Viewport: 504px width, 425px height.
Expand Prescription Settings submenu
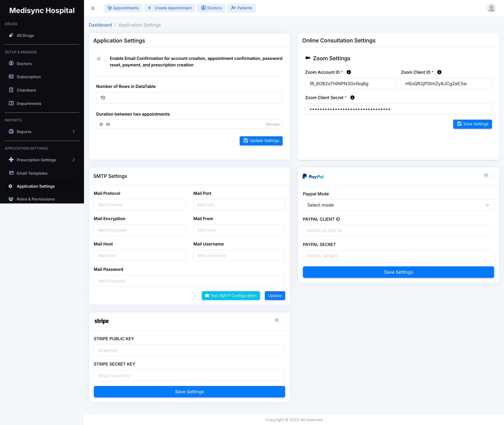tap(73, 160)
